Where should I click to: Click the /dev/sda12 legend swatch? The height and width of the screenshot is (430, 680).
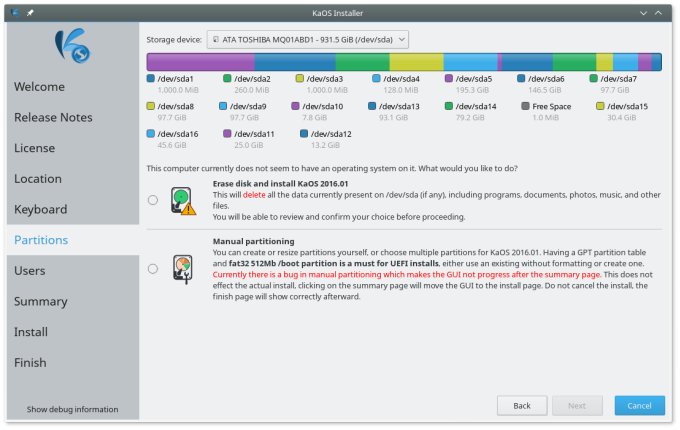[304, 134]
